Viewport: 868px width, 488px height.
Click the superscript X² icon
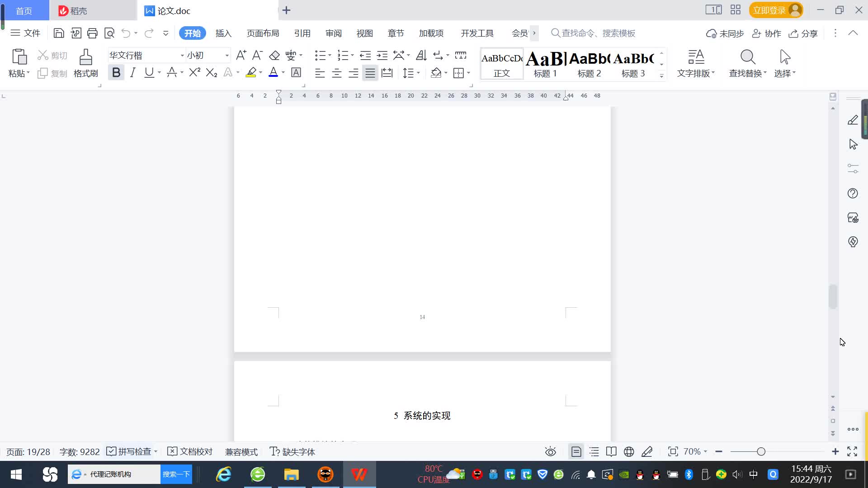click(x=194, y=72)
